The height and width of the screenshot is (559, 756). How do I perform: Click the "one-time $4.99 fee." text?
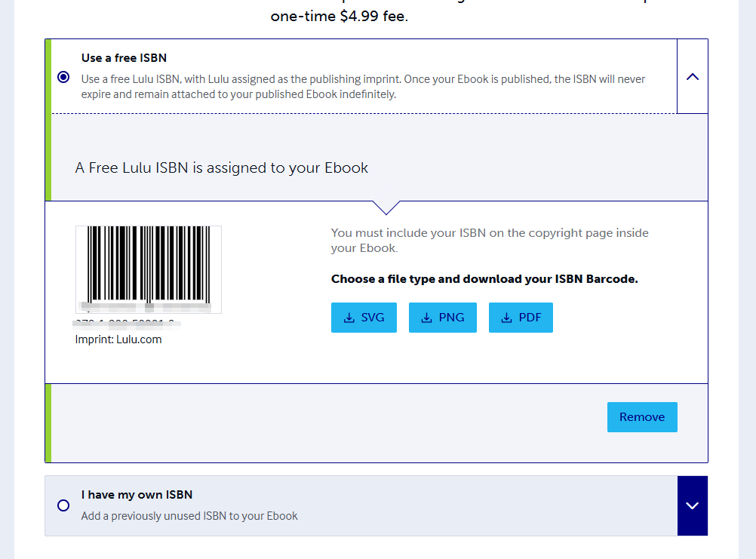(340, 17)
